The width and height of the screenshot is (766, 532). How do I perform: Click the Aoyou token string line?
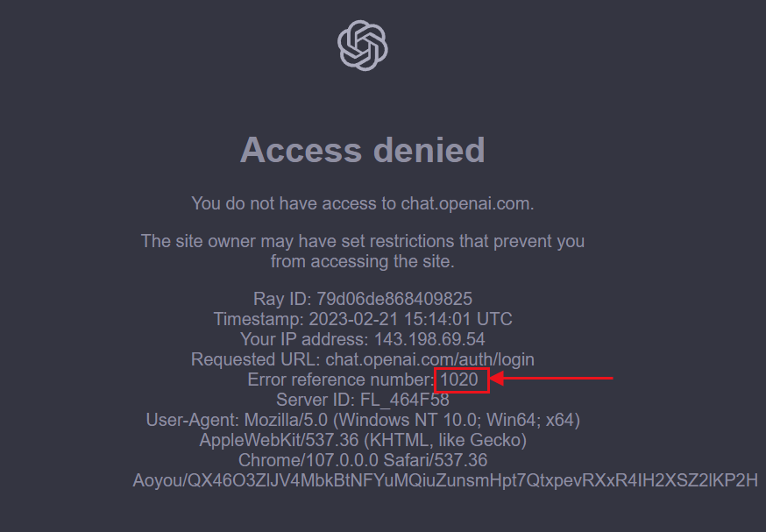[445, 480]
